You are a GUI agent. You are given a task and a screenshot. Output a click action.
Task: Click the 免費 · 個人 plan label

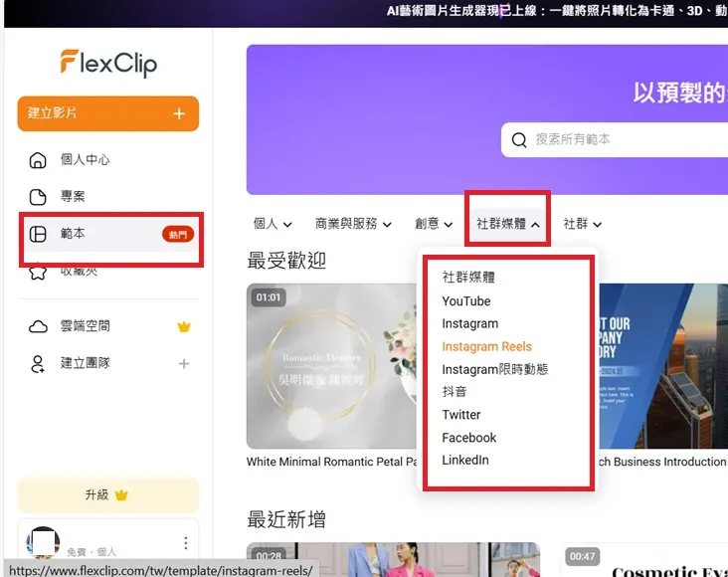tap(91, 552)
